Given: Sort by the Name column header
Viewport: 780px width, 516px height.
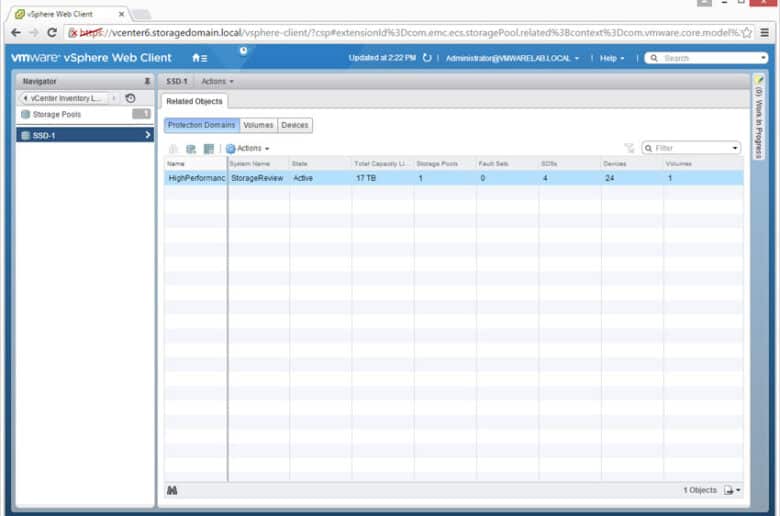Looking at the screenshot, I should pyautogui.click(x=195, y=164).
